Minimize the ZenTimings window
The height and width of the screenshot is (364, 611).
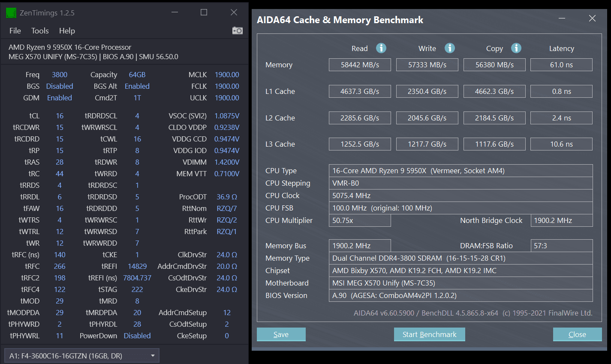coord(175,12)
